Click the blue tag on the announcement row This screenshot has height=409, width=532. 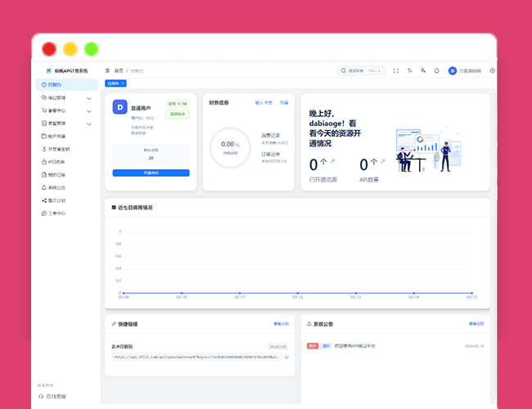click(x=326, y=346)
